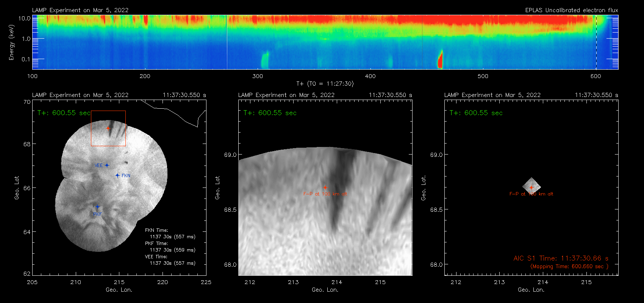Image resolution: width=644 pixels, height=303 pixels.
Task: Click the 205 longitude tick on all-sky map
Action: [33, 282]
